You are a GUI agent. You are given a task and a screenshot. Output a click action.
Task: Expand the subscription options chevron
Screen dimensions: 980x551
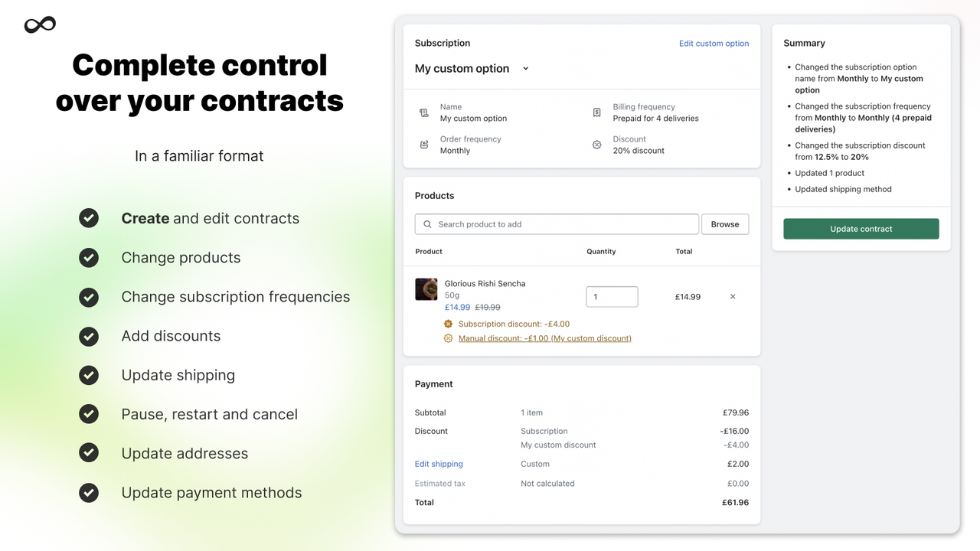[x=525, y=68]
